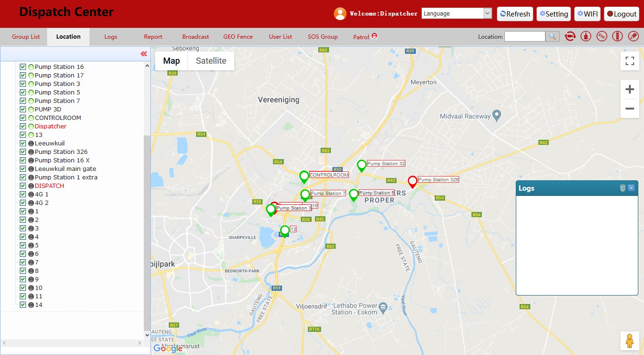Collapse the left device list panel
Viewport: 644px width, 355px height.
point(144,54)
